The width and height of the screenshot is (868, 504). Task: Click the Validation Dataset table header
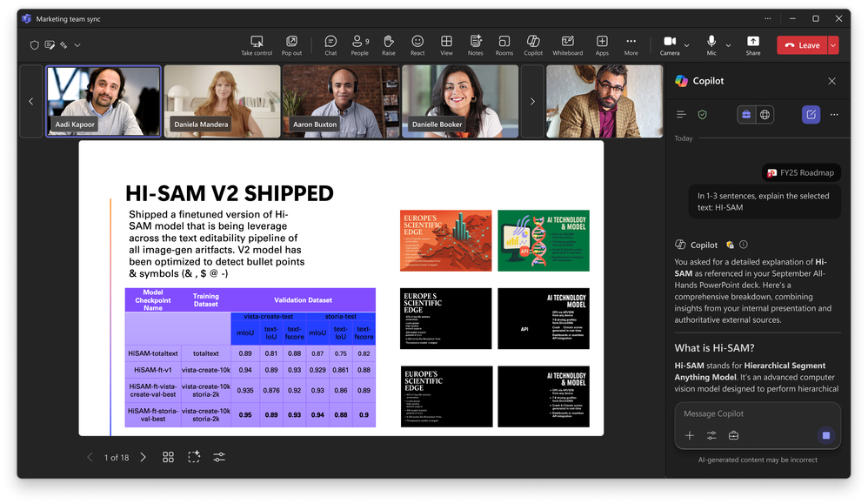click(x=303, y=300)
